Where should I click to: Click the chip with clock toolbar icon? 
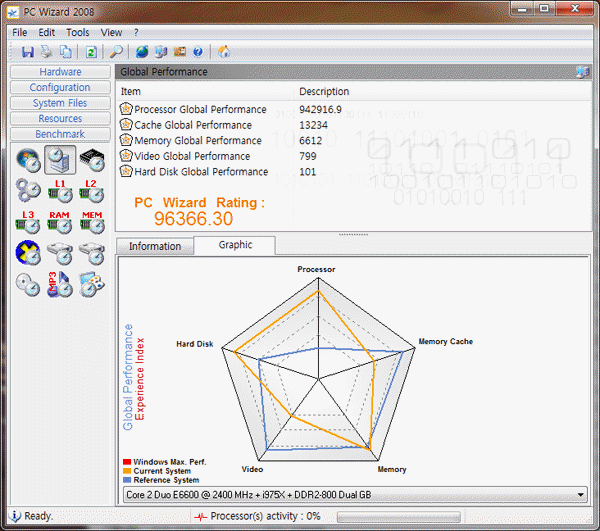179,52
